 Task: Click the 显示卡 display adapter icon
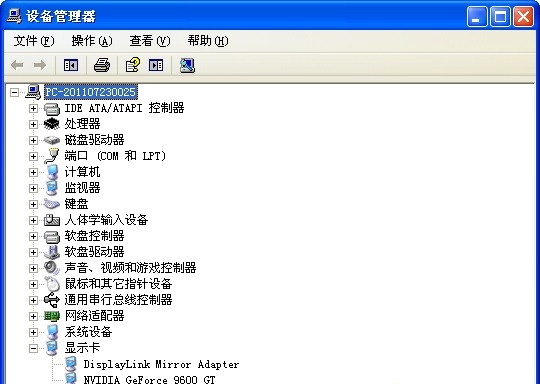coord(52,348)
